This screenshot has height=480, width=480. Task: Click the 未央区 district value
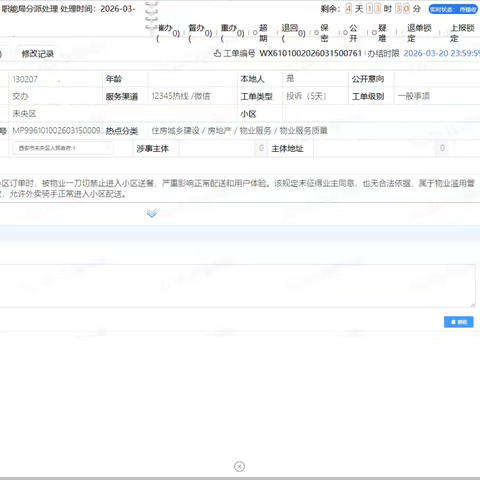coord(24,114)
